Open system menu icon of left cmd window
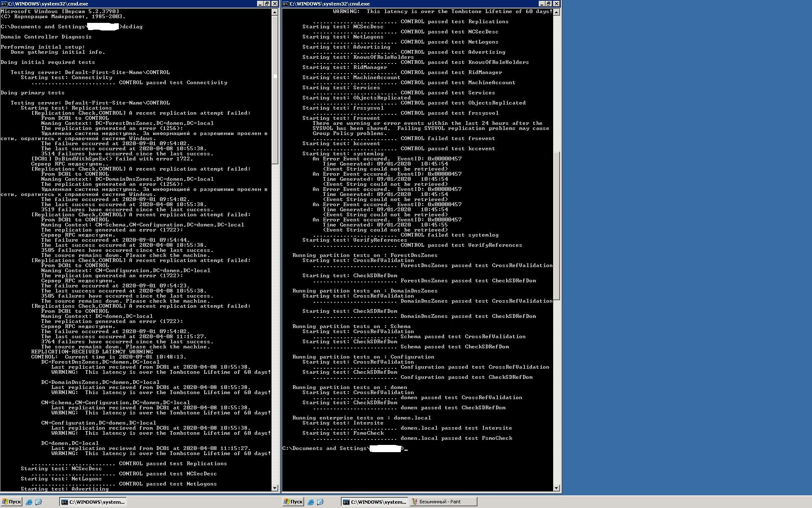812x508 pixels. coord(4,4)
